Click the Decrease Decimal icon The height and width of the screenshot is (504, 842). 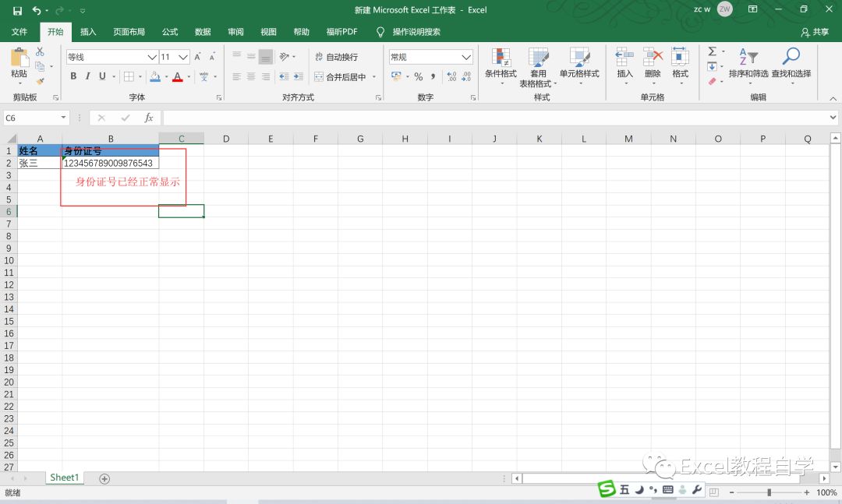[x=466, y=77]
